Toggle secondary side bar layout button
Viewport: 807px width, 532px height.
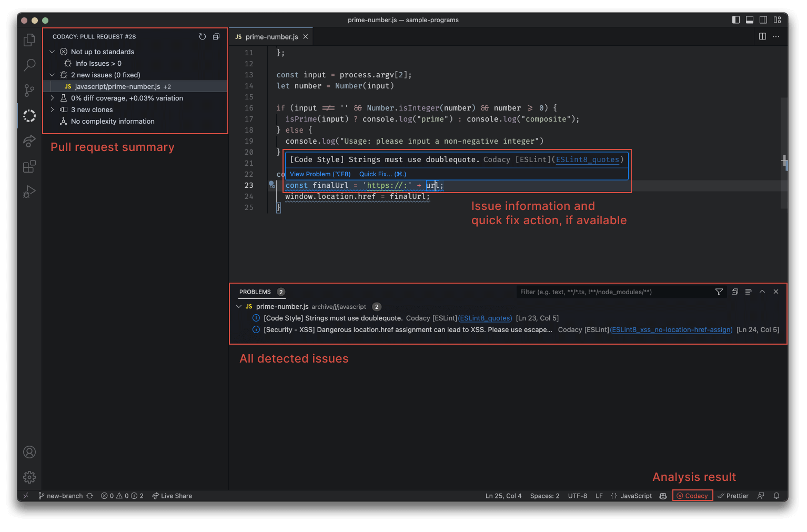pos(763,20)
